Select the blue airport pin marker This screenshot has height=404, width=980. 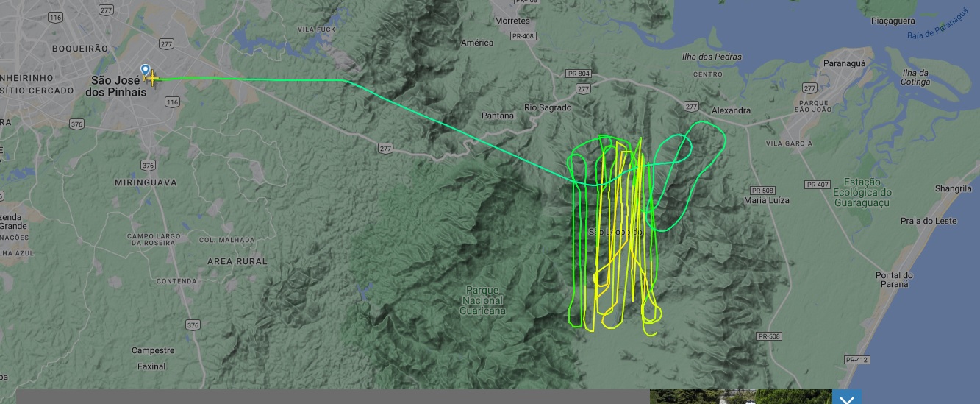[146, 71]
